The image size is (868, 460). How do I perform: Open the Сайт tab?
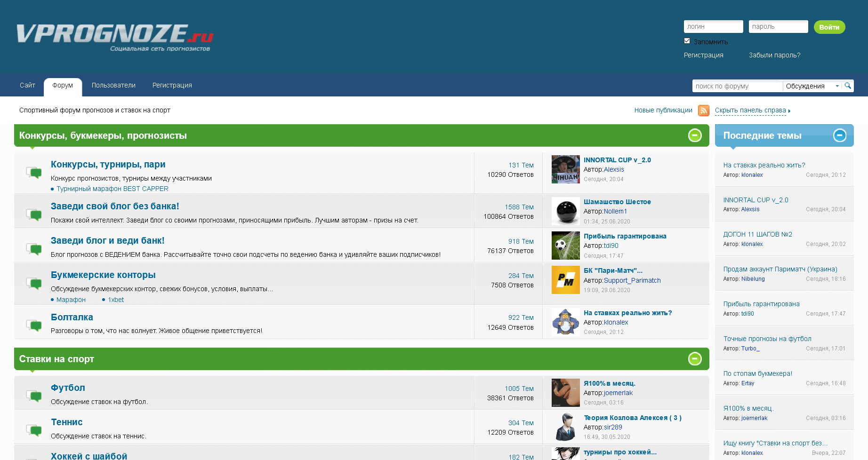click(27, 85)
